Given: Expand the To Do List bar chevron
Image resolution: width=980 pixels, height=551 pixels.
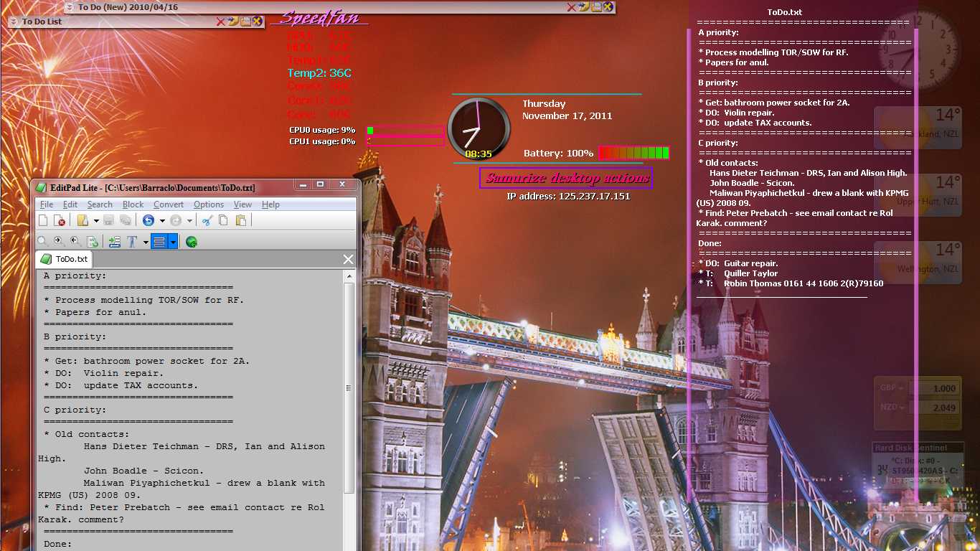Looking at the screenshot, I should 14,22.
